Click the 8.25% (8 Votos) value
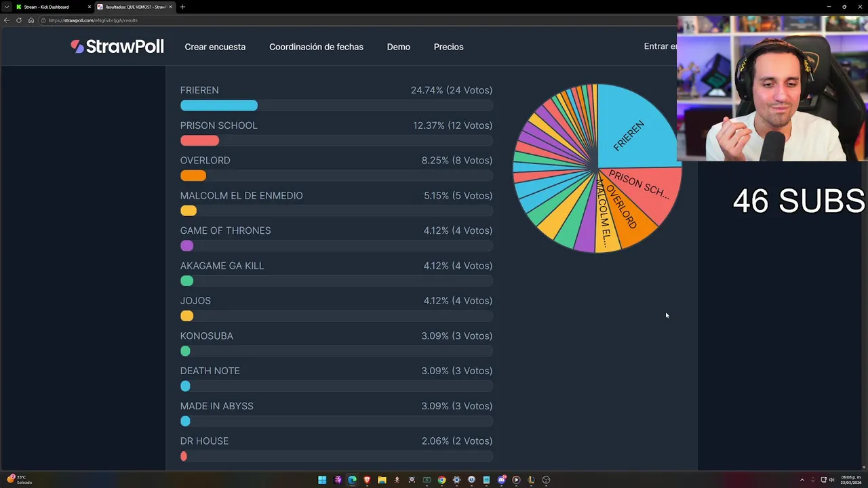The width and height of the screenshot is (868, 488). pos(457,161)
